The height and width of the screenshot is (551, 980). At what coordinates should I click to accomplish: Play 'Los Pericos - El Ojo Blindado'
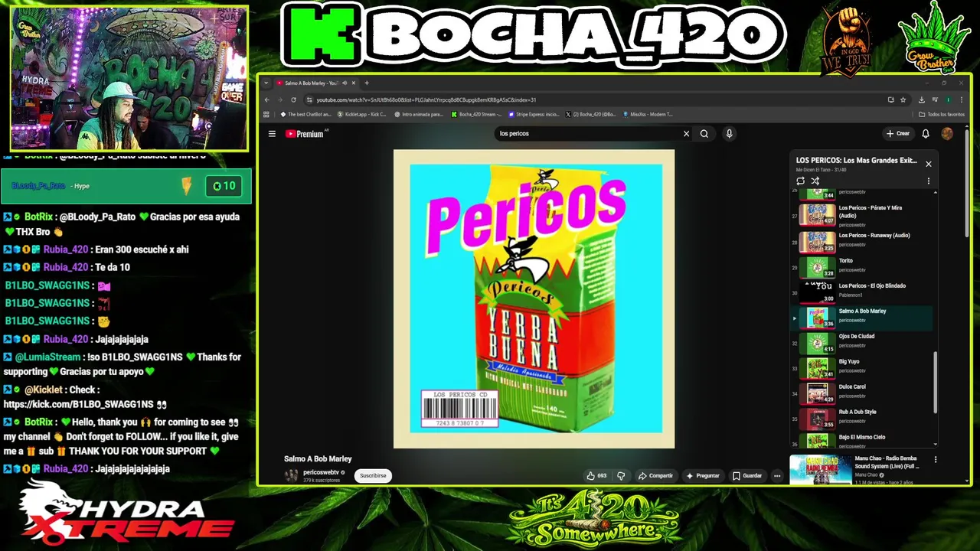pyautogui.click(x=862, y=292)
